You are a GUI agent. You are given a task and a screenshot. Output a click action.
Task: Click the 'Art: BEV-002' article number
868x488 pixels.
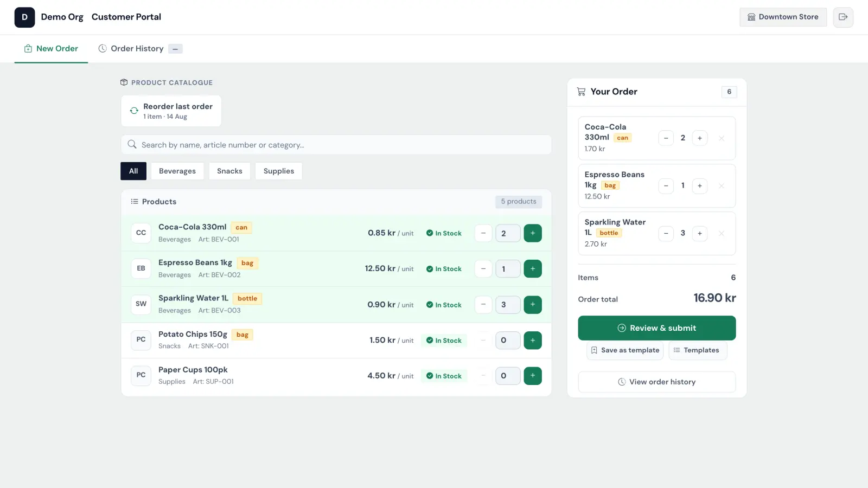tap(219, 275)
